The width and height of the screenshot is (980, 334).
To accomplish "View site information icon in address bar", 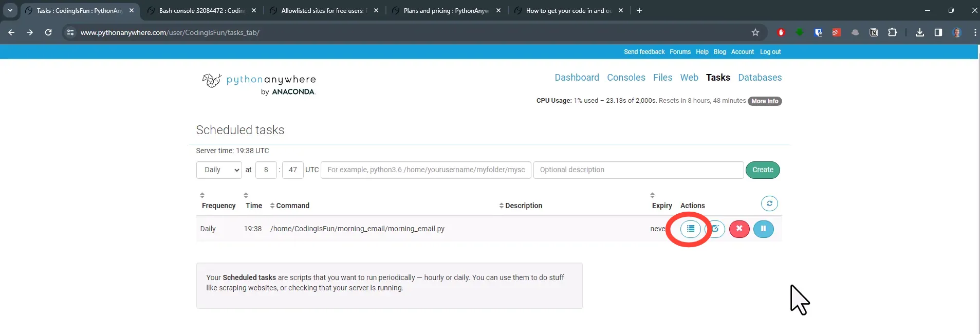I will click(x=70, y=32).
